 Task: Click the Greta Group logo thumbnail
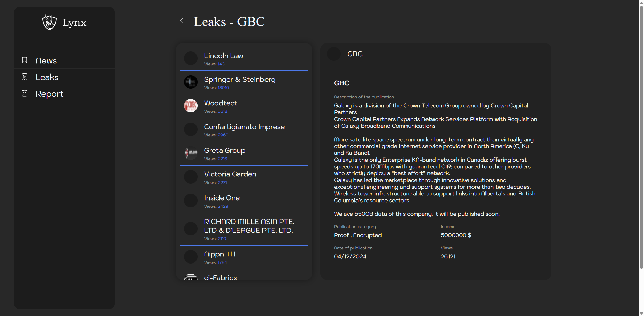(191, 153)
